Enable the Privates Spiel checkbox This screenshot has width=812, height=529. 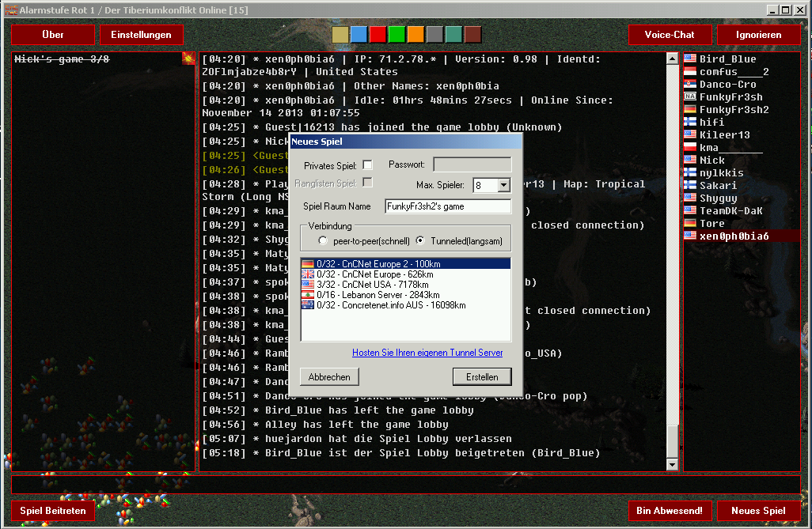tap(367, 165)
